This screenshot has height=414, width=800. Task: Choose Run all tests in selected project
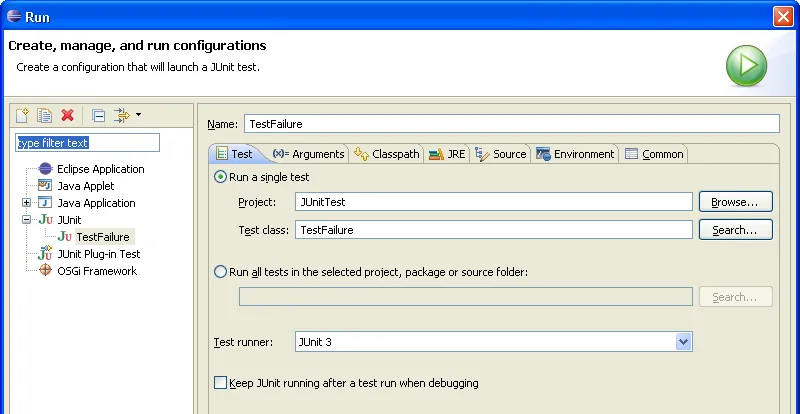(371, 272)
